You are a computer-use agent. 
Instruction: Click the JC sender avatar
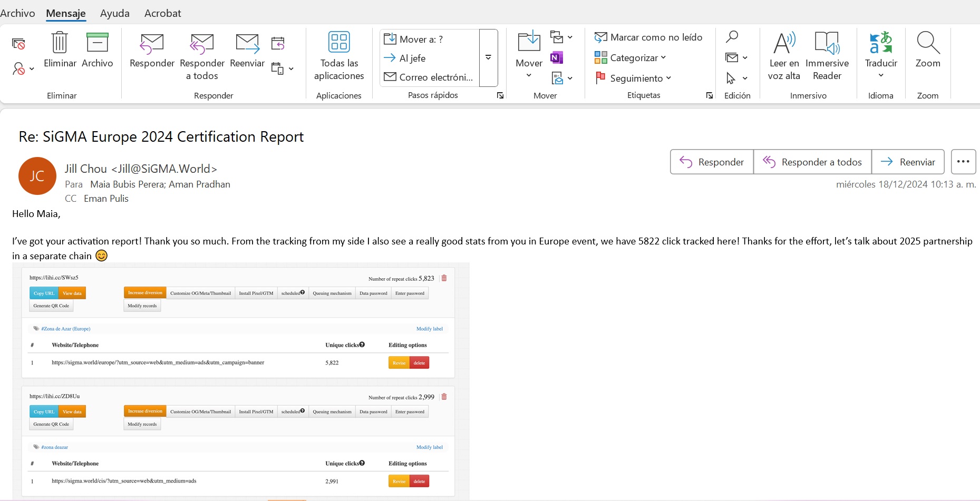[37, 176]
